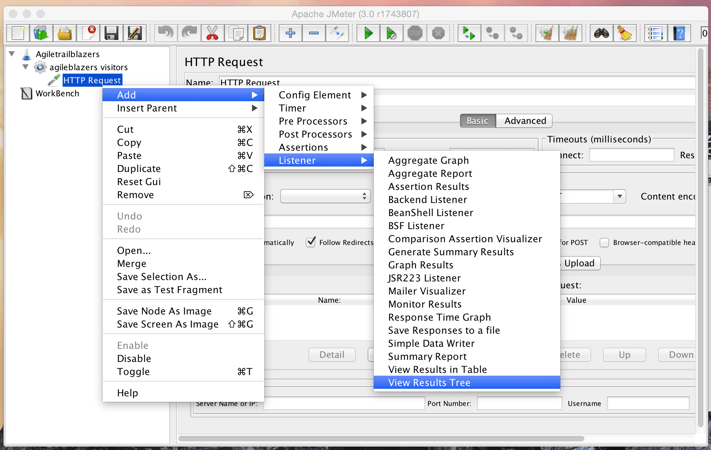Expand the Config Element submenu
The height and width of the screenshot is (450, 711).
point(319,95)
